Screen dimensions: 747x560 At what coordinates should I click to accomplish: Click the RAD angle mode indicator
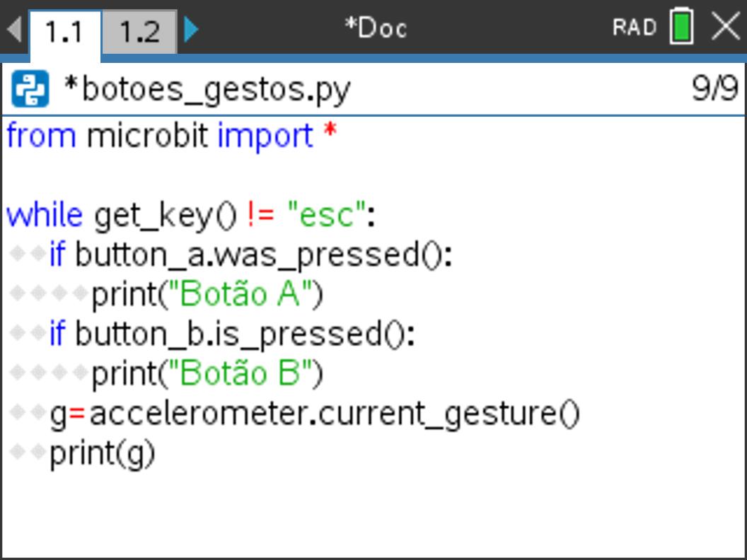(x=635, y=28)
